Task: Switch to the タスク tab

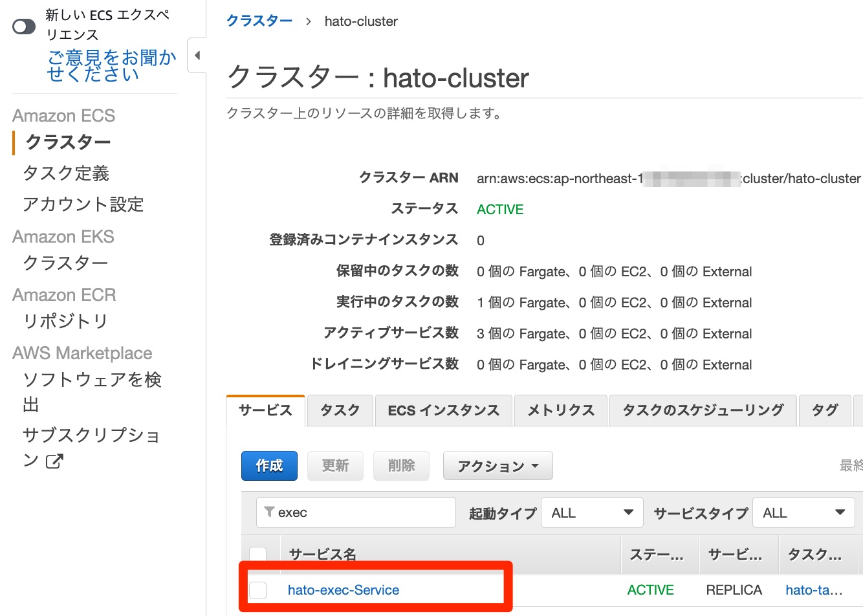Action: pyautogui.click(x=340, y=410)
